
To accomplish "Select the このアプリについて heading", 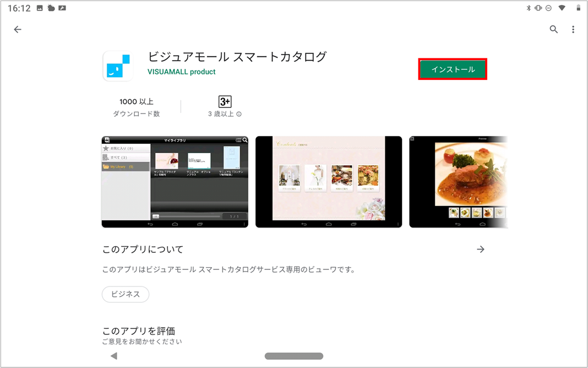I will point(143,250).
